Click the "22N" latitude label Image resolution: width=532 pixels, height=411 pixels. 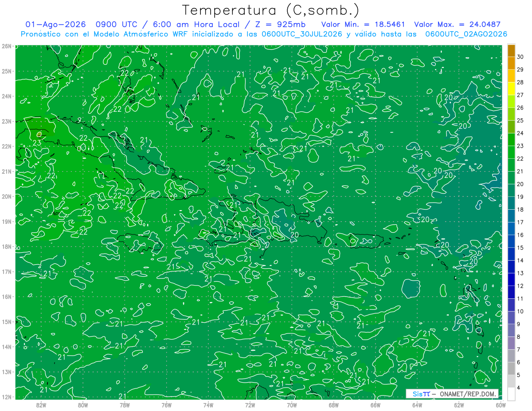tap(7, 146)
